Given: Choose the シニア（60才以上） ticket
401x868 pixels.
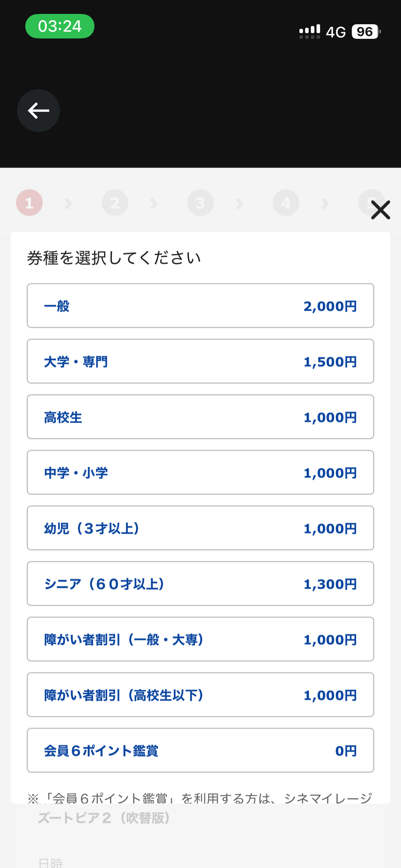Looking at the screenshot, I should [x=200, y=584].
